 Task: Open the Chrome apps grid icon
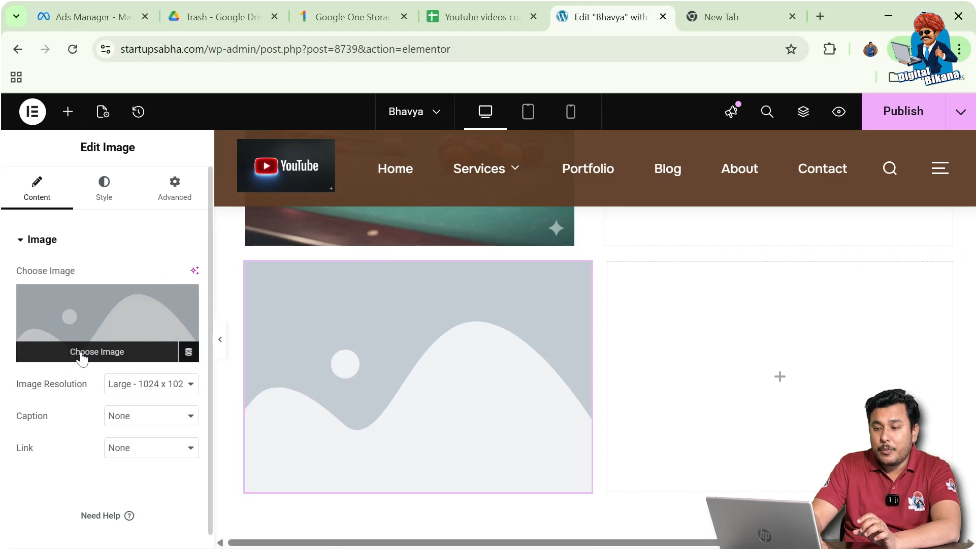(x=16, y=77)
